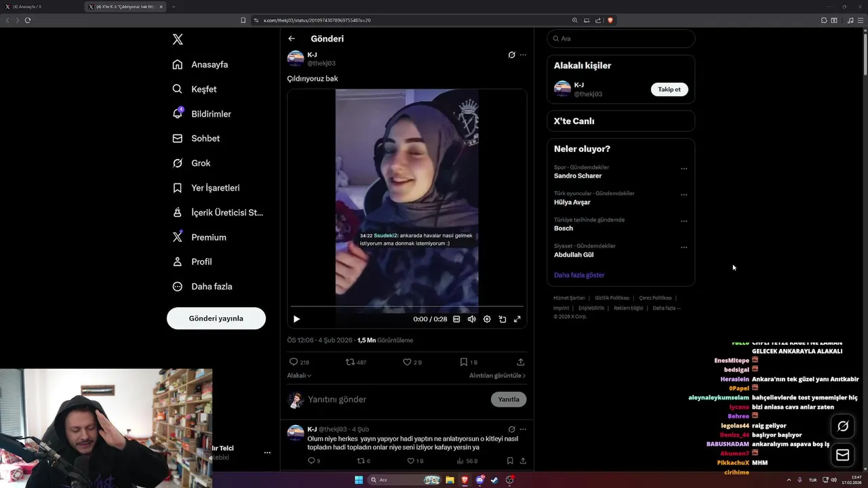Screen dimensions: 868x488
Task: Open X'te Canlı section
Action: tap(621, 121)
